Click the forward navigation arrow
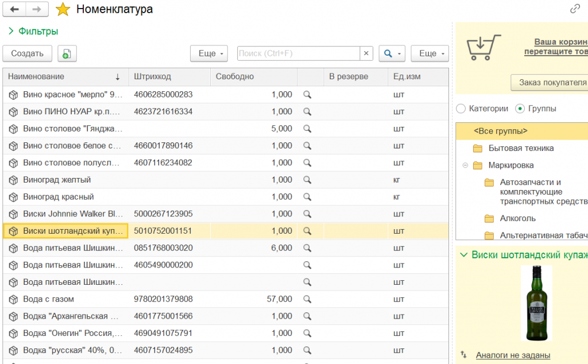The height and width of the screenshot is (364, 588). [37, 9]
